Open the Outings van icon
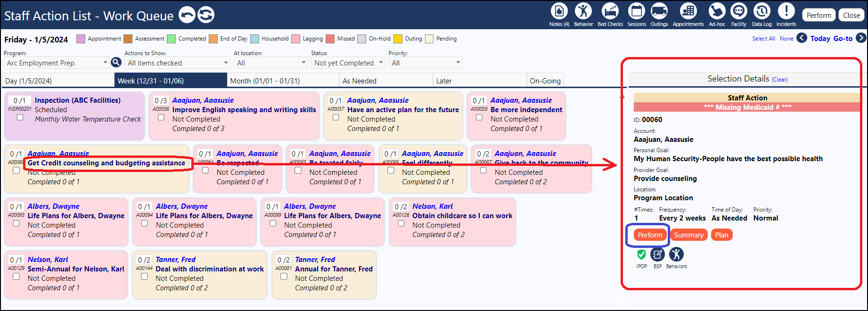Screen dimensions: 868x311 click(x=659, y=11)
